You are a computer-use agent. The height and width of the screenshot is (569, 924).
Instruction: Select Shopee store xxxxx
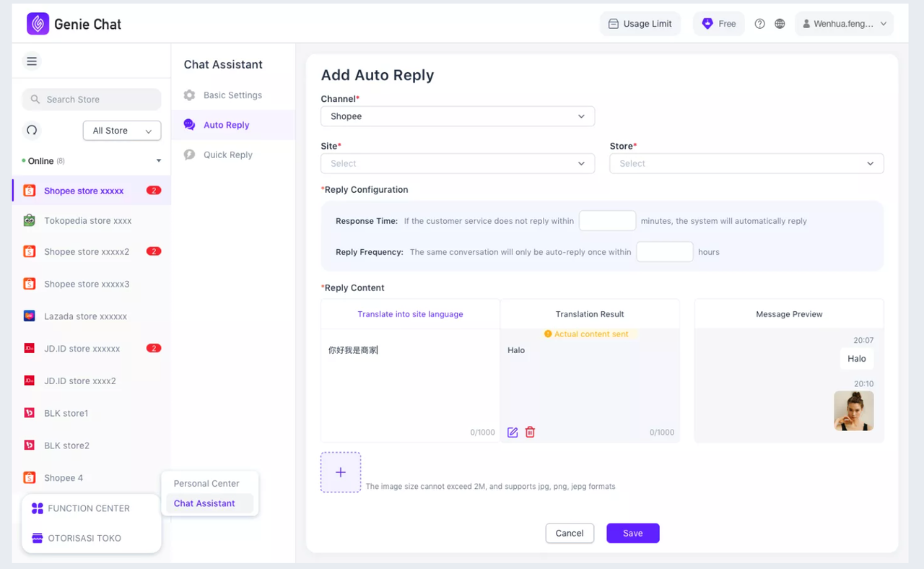[92, 191]
